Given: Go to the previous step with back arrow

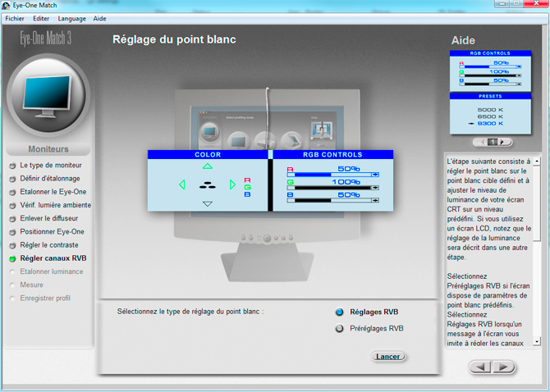Looking at the screenshot, I should (x=480, y=367).
